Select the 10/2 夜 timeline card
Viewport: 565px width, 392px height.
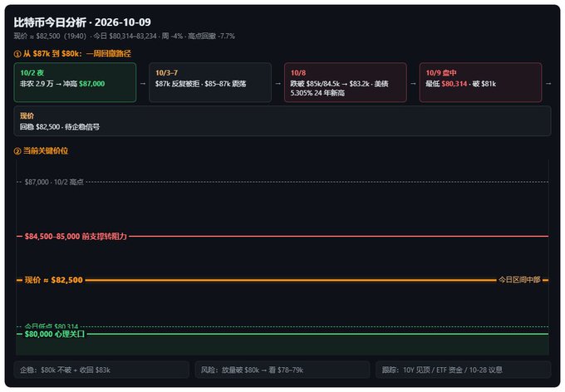click(x=75, y=82)
